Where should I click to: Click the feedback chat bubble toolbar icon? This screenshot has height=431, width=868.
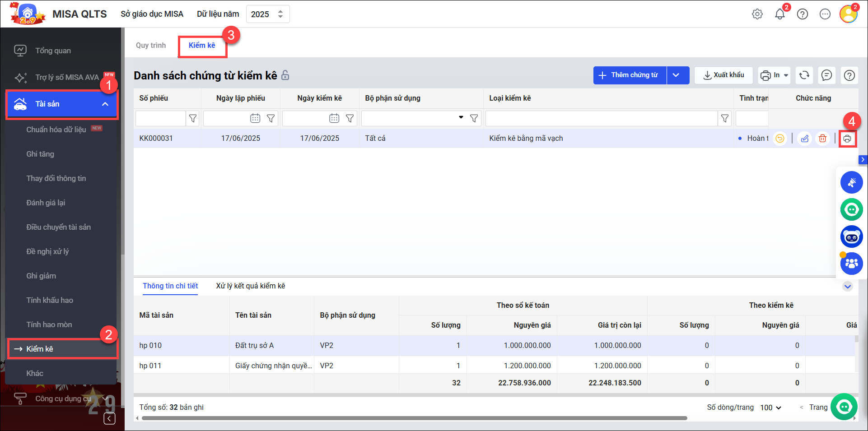[x=826, y=75]
